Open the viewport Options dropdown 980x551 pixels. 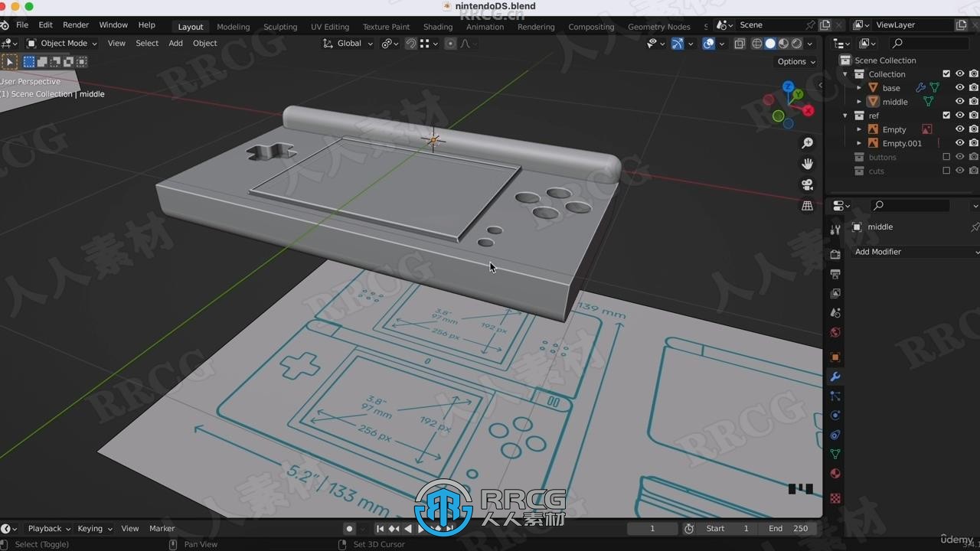click(x=796, y=62)
